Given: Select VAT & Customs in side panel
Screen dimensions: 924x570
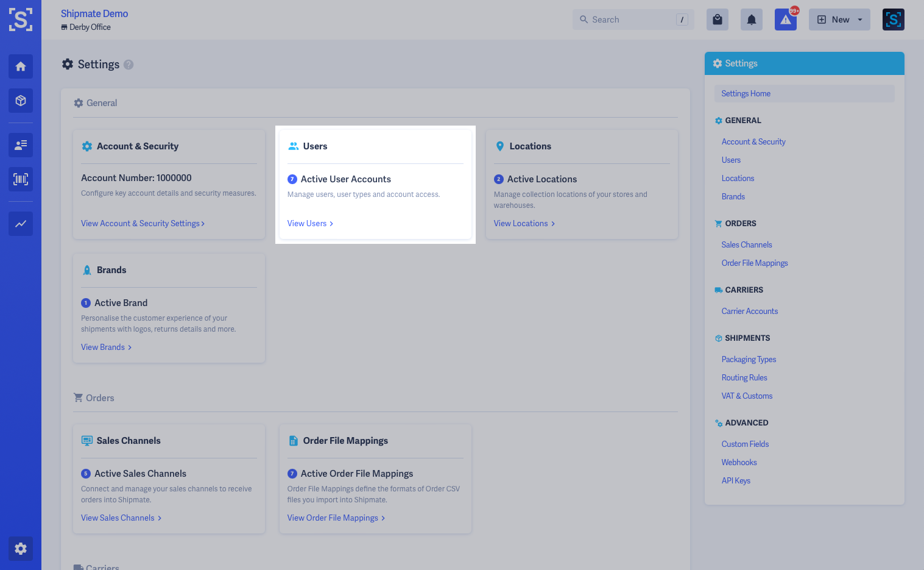Looking at the screenshot, I should 747,396.
